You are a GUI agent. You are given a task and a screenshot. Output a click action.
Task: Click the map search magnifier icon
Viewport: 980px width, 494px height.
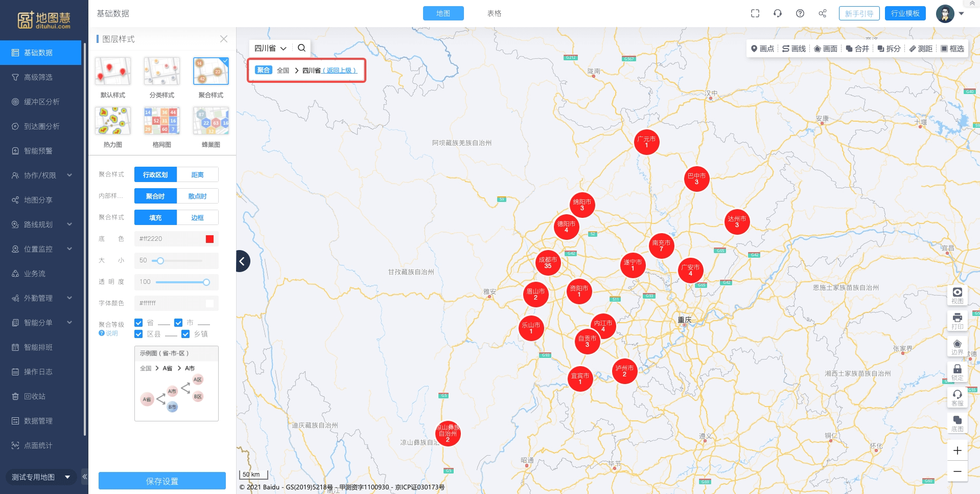click(301, 48)
